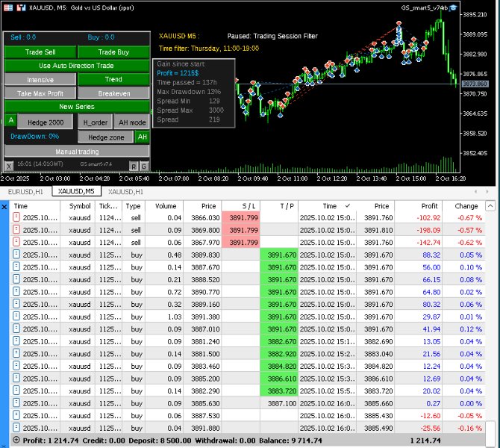
Task: Click sell order icon with profit -198.09
Action: pos(16,230)
